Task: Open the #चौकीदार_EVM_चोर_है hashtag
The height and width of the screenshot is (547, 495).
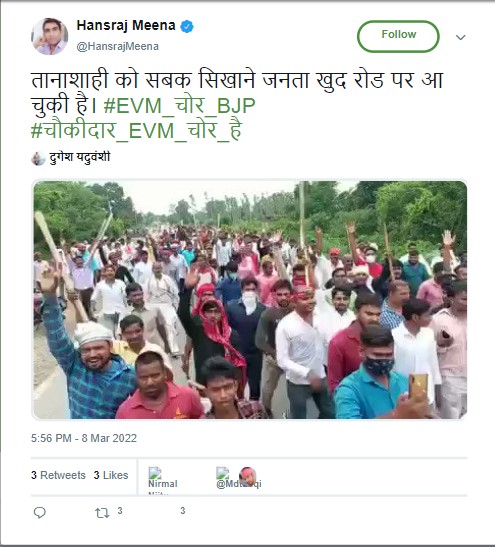Action: pyautogui.click(x=136, y=130)
